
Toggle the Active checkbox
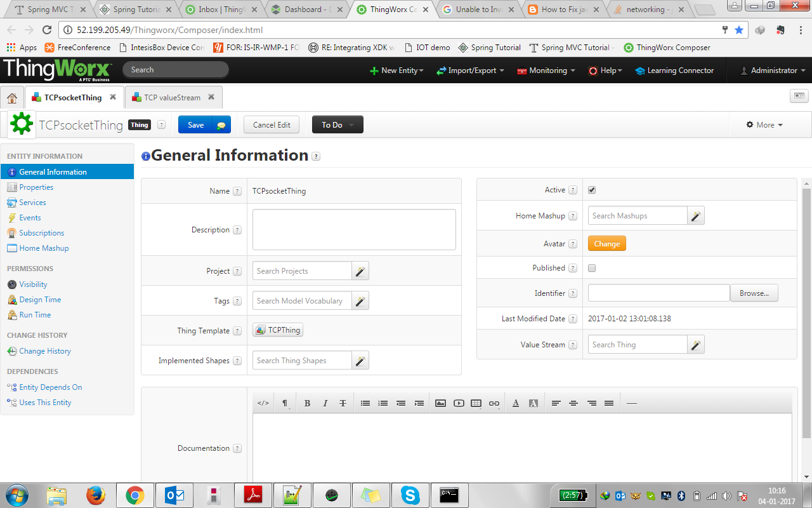(x=592, y=190)
